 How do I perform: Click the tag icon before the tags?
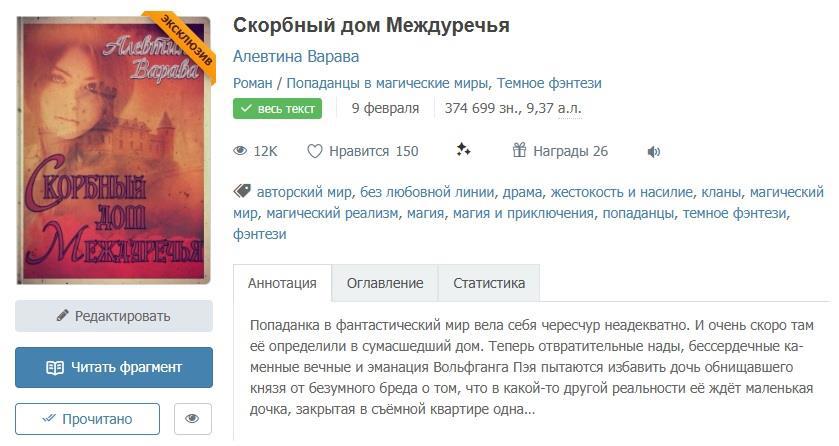tap(242, 191)
